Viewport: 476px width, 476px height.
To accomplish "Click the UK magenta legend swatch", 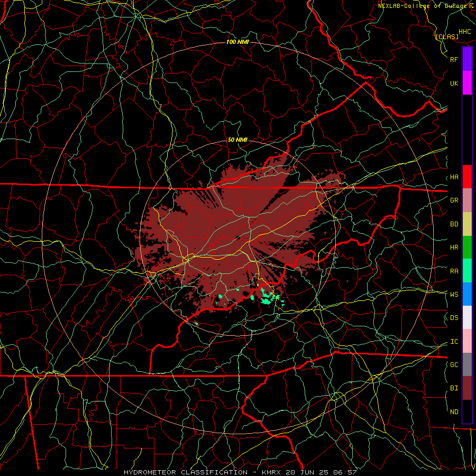I will coord(467,83).
